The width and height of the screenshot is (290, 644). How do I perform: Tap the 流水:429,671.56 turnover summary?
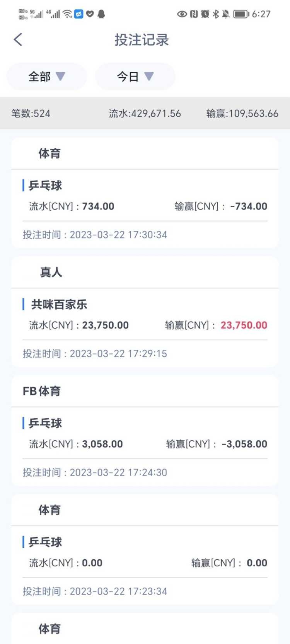pyautogui.click(x=145, y=113)
